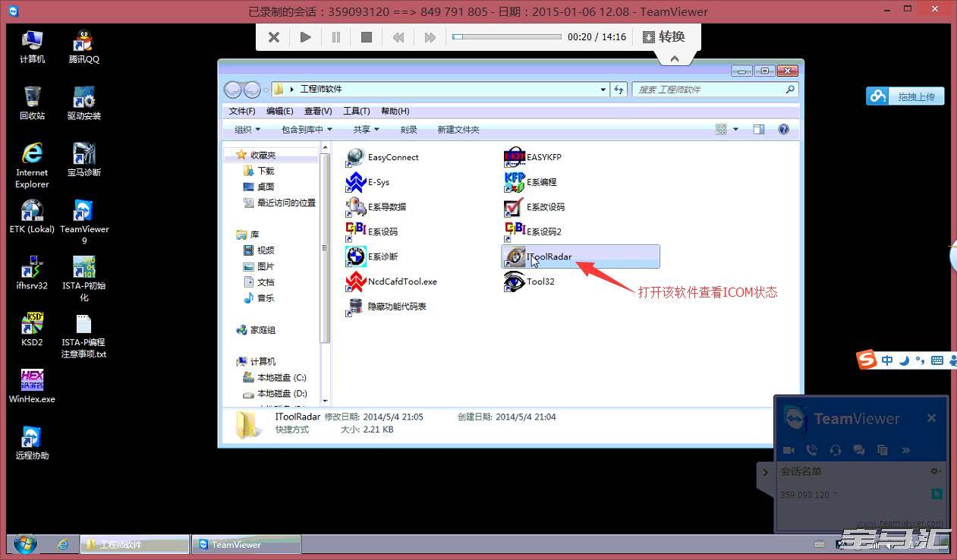Collapse the playback toolbar up arrow

pyautogui.click(x=673, y=58)
